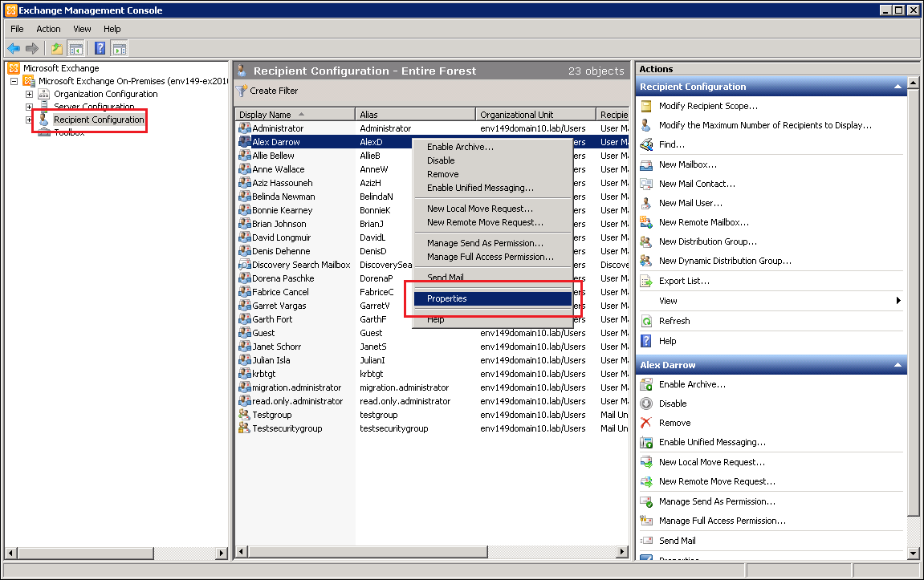Choose Properties from the context menu
Viewport: 924px width, 580px height.
click(x=493, y=298)
